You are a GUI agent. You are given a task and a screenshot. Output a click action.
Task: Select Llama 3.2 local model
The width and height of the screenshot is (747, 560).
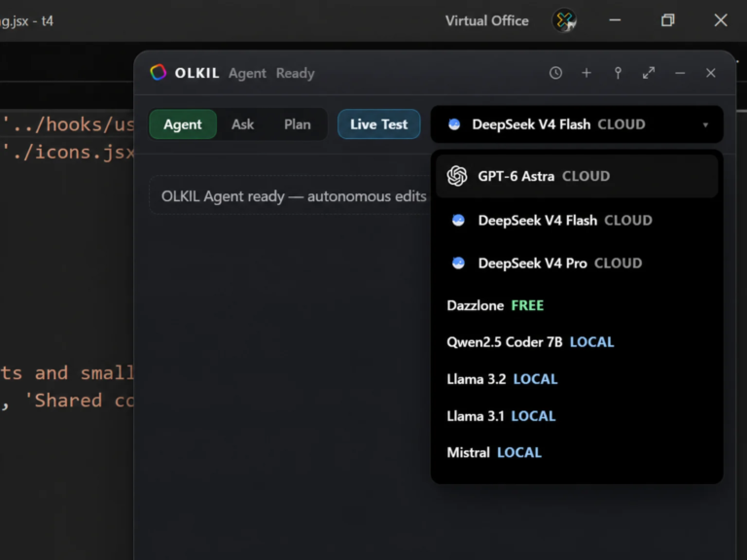(x=577, y=379)
